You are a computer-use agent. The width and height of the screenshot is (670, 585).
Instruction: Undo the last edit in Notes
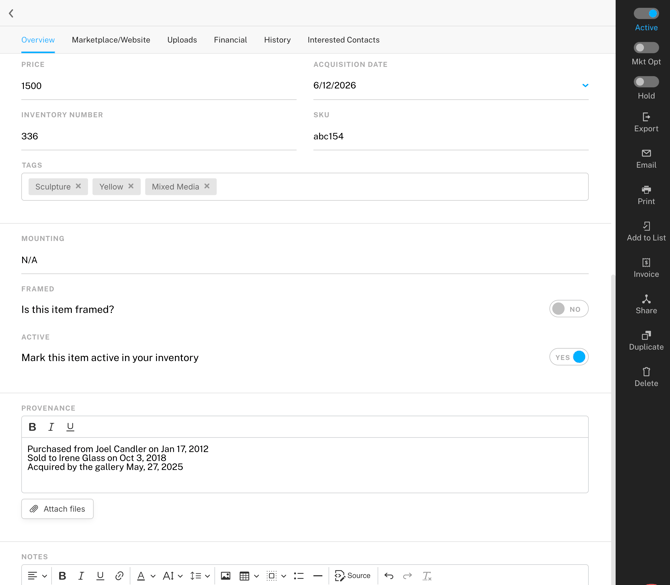[x=388, y=576]
